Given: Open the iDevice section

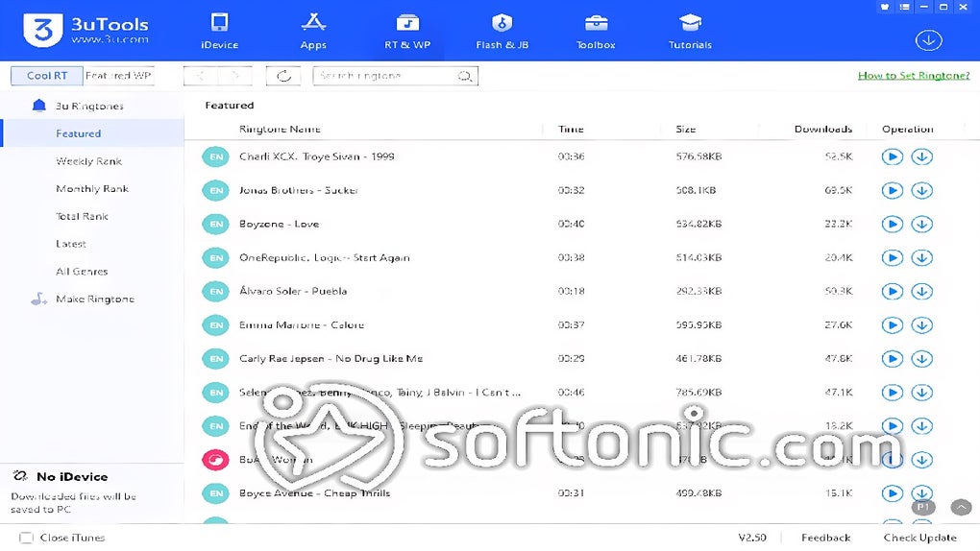Looking at the screenshot, I should coord(219,31).
